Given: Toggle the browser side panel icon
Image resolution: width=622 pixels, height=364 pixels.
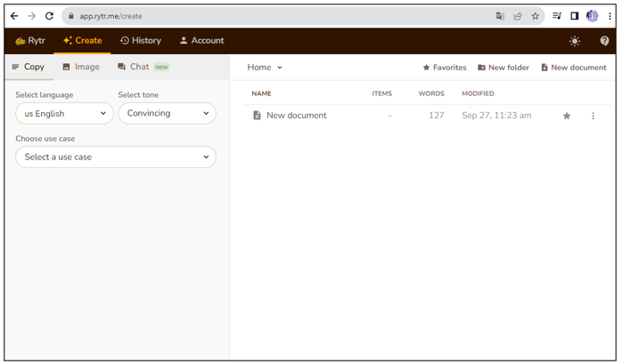Looking at the screenshot, I should coord(574,16).
